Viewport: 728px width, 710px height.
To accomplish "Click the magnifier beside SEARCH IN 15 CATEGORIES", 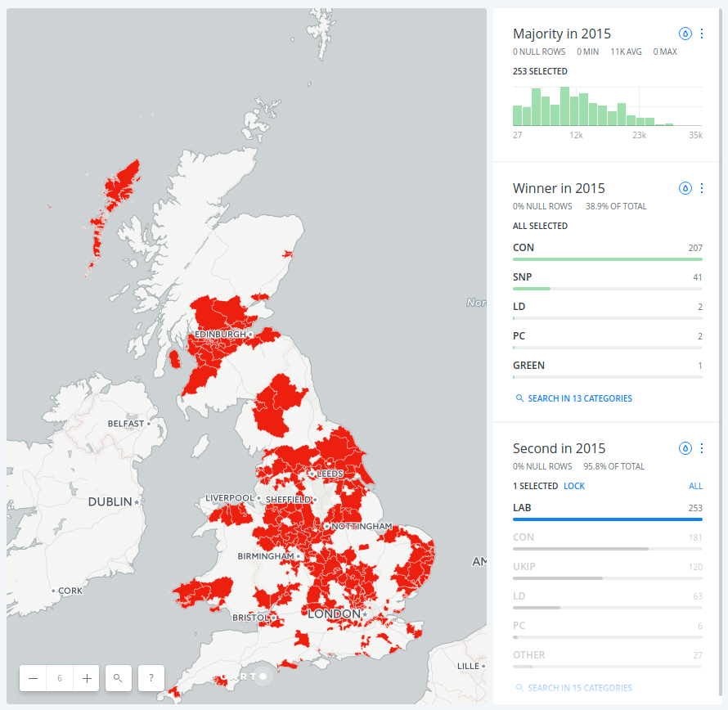I will (x=519, y=688).
